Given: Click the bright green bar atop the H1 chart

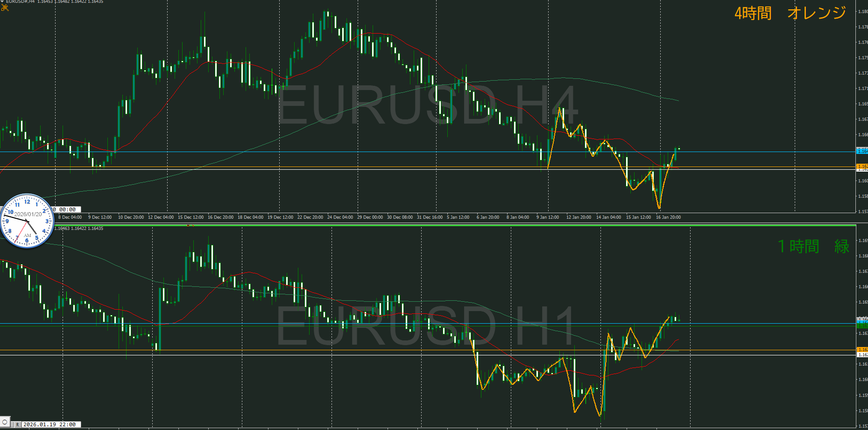Looking at the screenshot, I should (420, 225).
